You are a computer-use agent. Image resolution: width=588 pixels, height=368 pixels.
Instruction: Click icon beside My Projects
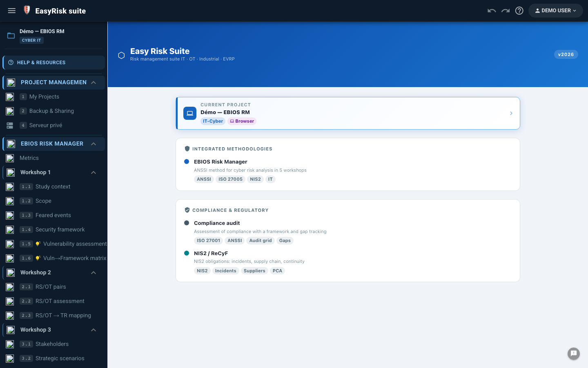tap(10, 97)
